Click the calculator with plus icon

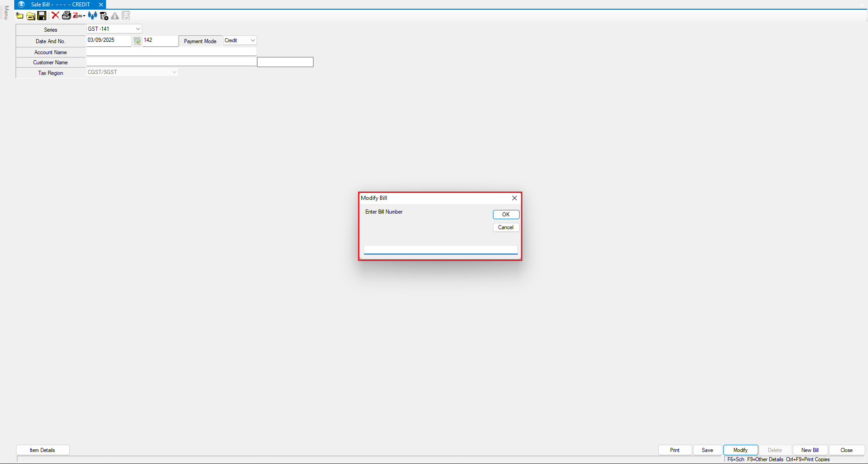(x=104, y=16)
